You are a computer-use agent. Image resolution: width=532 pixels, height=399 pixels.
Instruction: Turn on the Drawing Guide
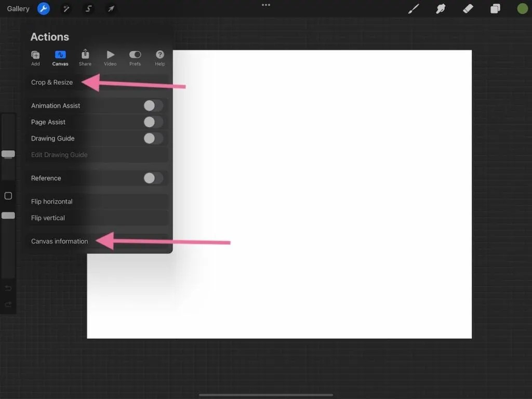pyautogui.click(x=152, y=138)
